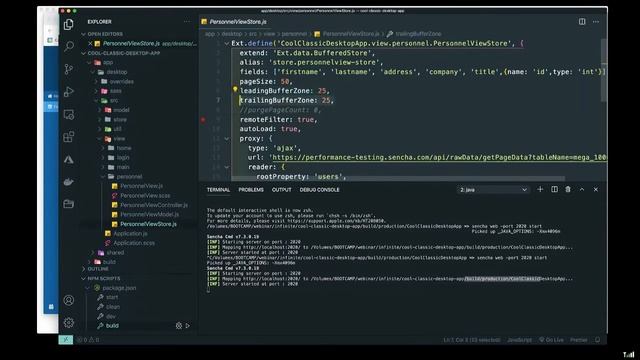The image size is (640, 360).
Task: Open the Run and Debug view
Action: (x=69, y=91)
